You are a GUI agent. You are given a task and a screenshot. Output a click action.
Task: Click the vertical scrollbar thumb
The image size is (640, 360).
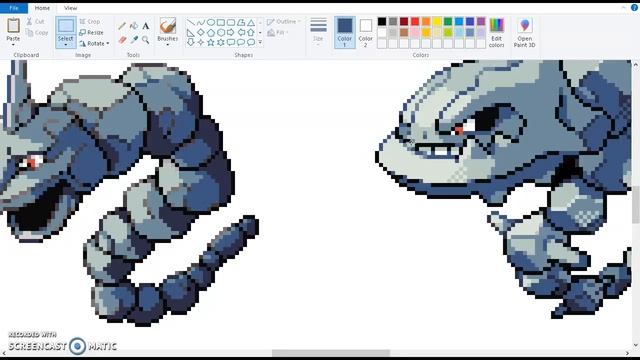(x=636, y=205)
